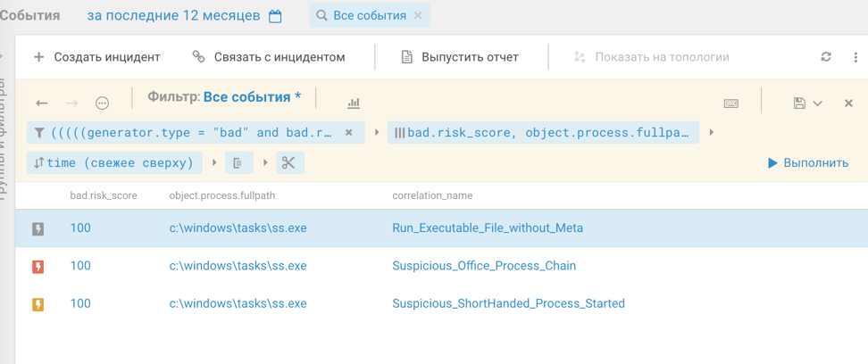
Task: Go back with the left arrow icon
Action: [x=42, y=103]
